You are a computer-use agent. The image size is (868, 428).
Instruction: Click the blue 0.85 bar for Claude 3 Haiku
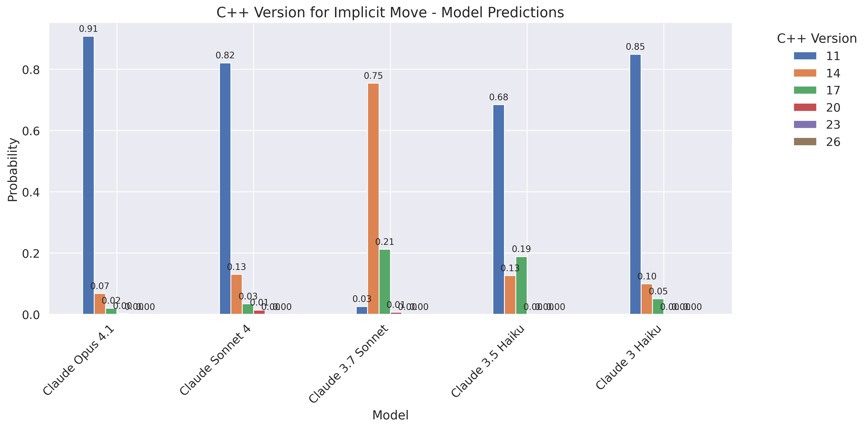[635, 184]
